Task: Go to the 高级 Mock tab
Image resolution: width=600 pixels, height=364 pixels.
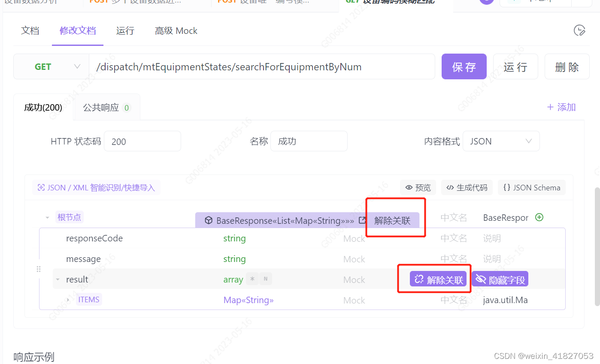Action: point(176,30)
